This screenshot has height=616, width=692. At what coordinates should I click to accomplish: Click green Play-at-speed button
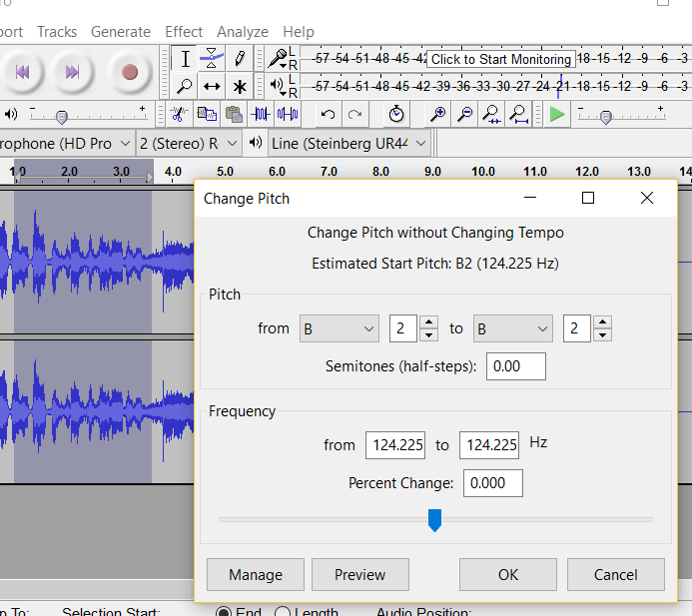tap(557, 114)
